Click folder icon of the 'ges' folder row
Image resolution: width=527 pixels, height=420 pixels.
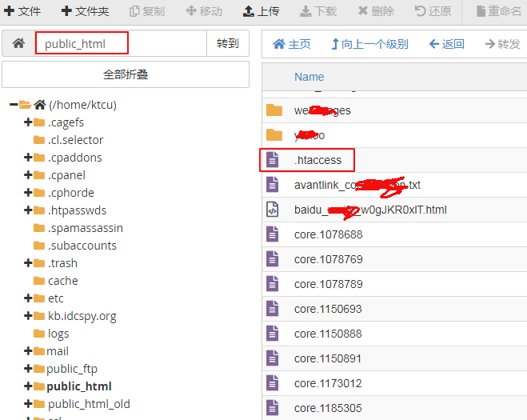click(x=274, y=110)
